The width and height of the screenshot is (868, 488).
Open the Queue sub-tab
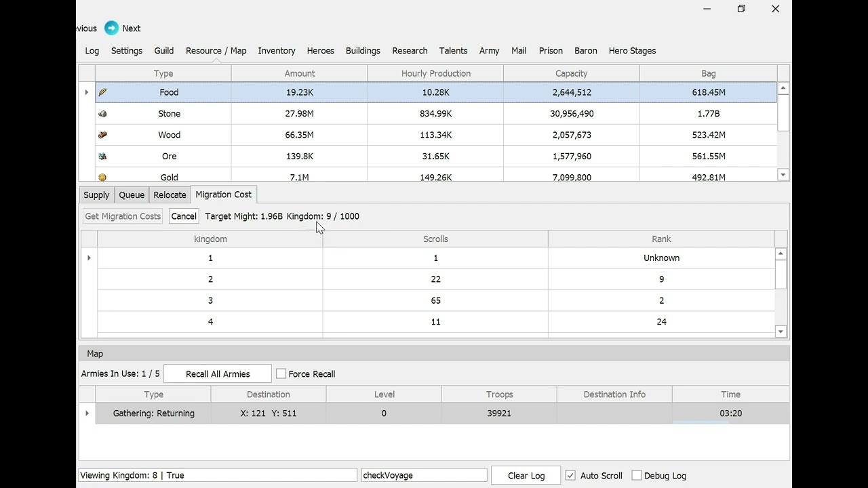point(132,195)
